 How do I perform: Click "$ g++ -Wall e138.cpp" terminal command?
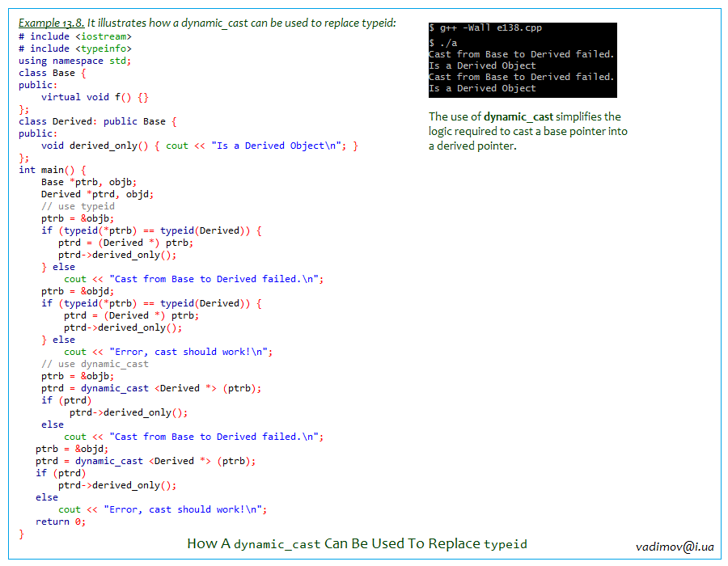(x=485, y=27)
